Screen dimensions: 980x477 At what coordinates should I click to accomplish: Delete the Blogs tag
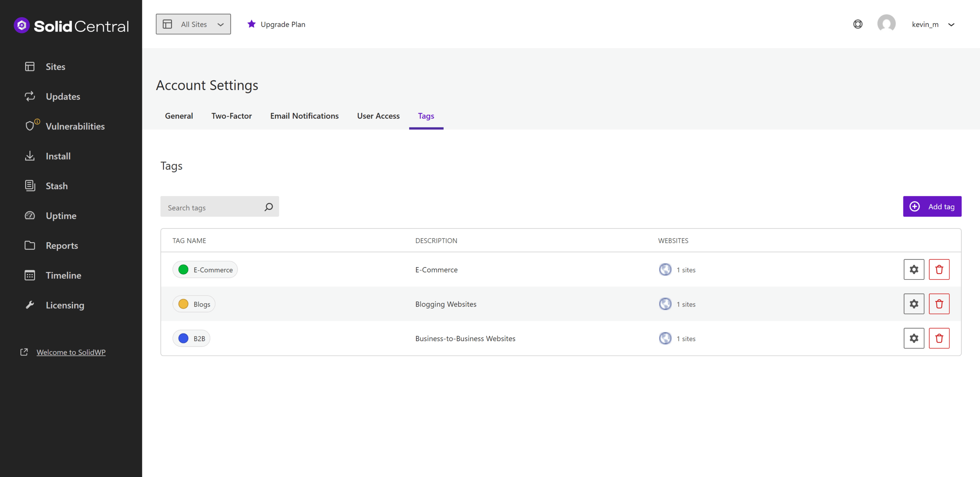click(939, 304)
